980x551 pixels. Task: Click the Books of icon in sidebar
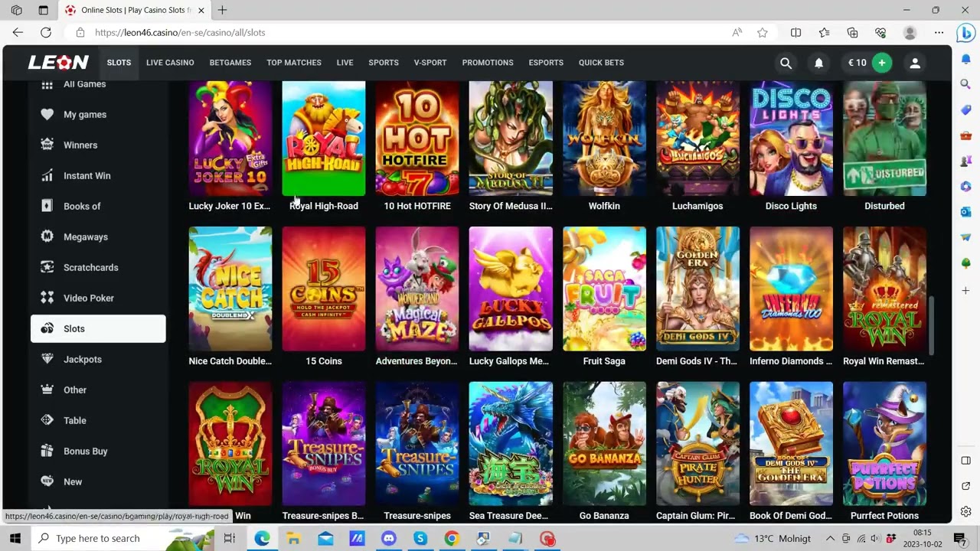click(x=47, y=206)
